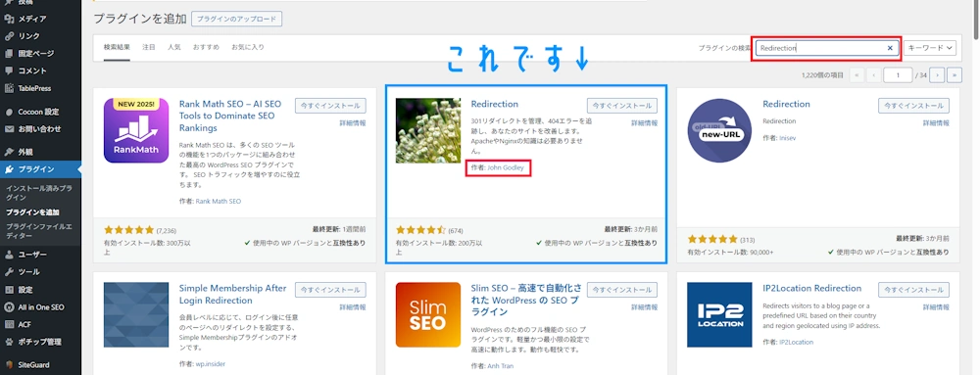The width and height of the screenshot is (980, 375).
Task: Open Inisev author link
Action: pyautogui.click(x=788, y=137)
